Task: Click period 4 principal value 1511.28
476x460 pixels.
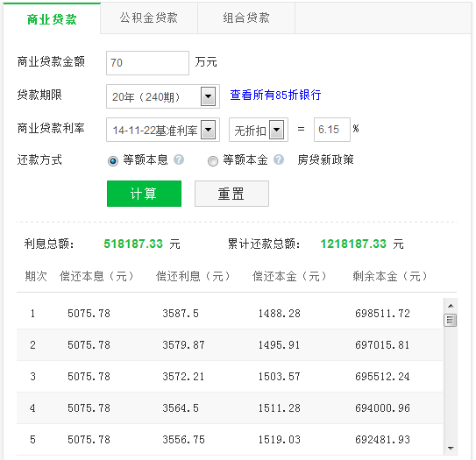Action: [x=280, y=407]
